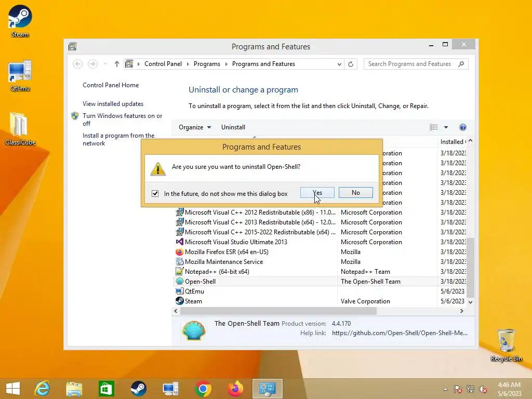
Task: Click the Programs and Features window title icon
Action: click(73, 46)
